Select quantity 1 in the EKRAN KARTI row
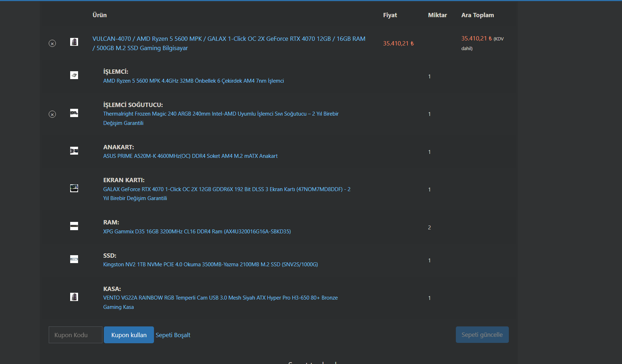Viewport: 622px width, 364px height. (429, 190)
